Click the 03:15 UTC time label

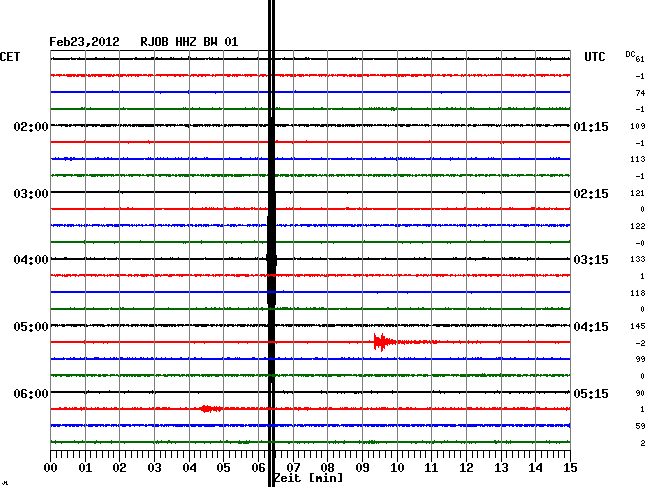591,260
